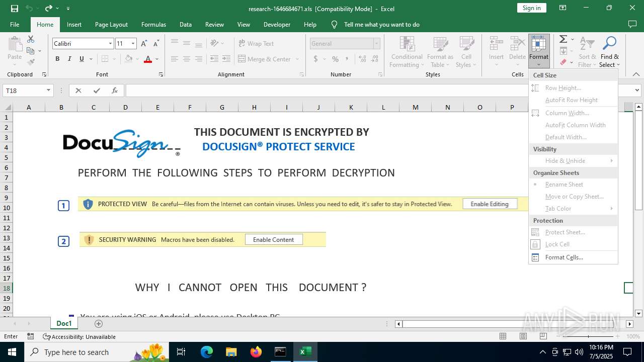The width and height of the screenshot is (644, 362).
Task: Click the AutoSum sigma icon
Action: [x=563, y=39]
